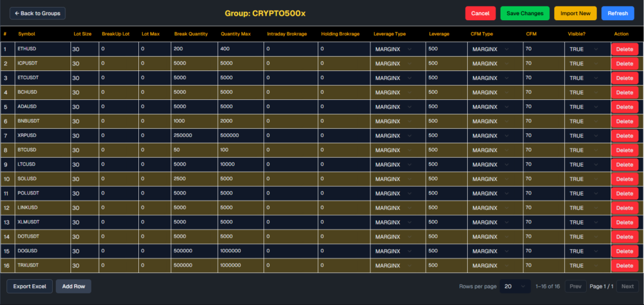The width and height of the screenshot is (644, 305).
Task: Click the green Save Changes button
Action: point(525,13)
